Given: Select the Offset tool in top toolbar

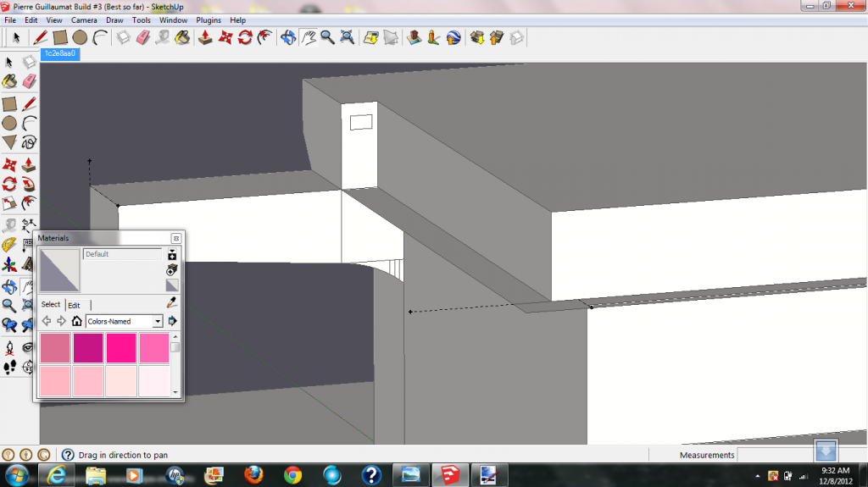Looking at the screenshot, I should click(265, 37).
